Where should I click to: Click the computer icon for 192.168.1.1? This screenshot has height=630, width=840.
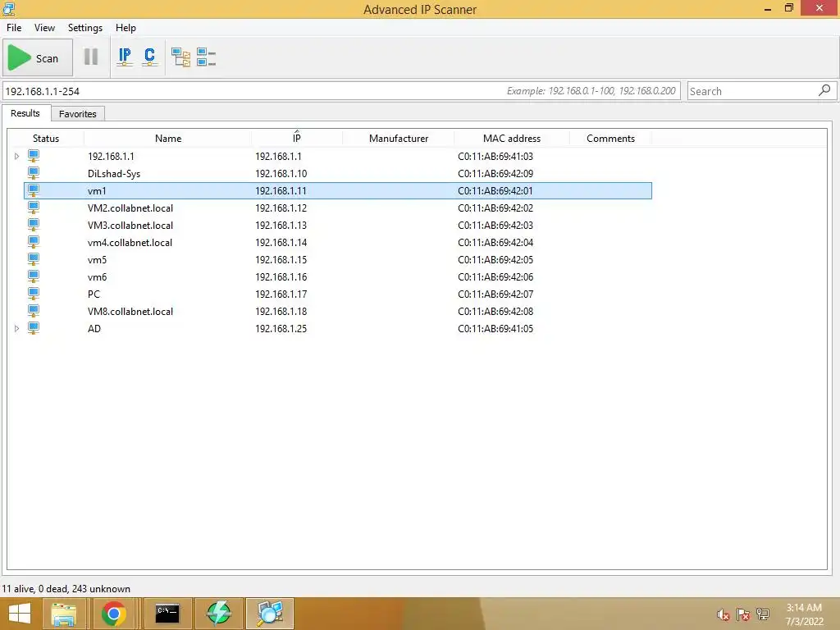tap(33, 156)
